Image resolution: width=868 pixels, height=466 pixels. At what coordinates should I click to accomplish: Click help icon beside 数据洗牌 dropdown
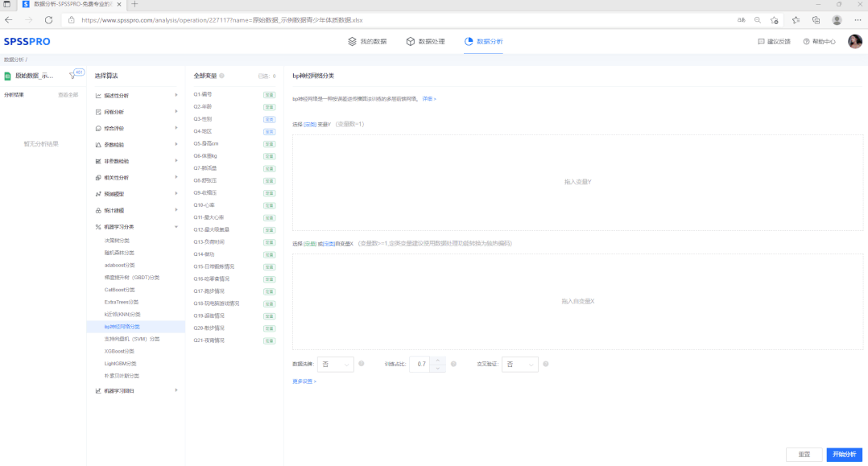coord(361,364)
